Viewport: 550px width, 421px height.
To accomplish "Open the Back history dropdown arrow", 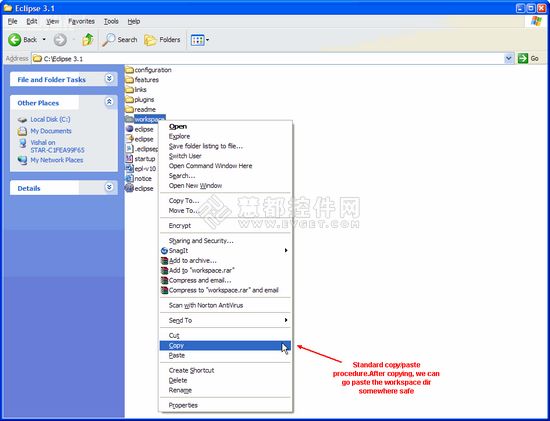I will pos(44,40).
